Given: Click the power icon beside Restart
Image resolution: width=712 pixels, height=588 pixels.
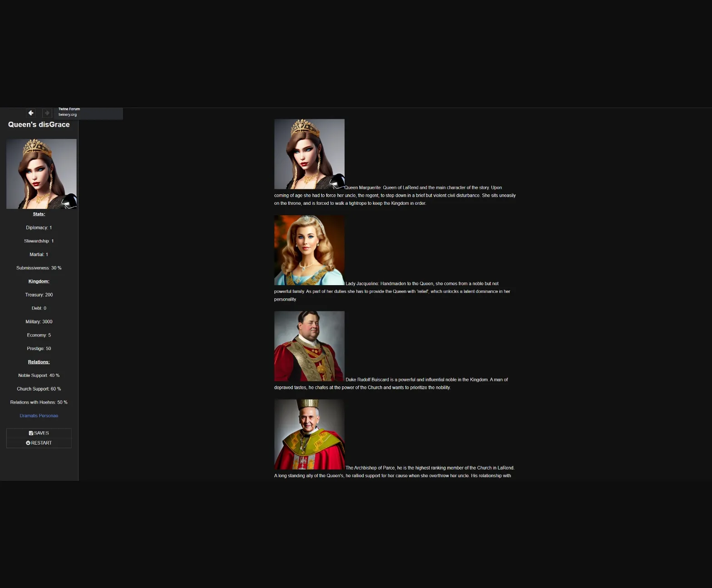Looking at the screenshot, I should coord(28,443).
